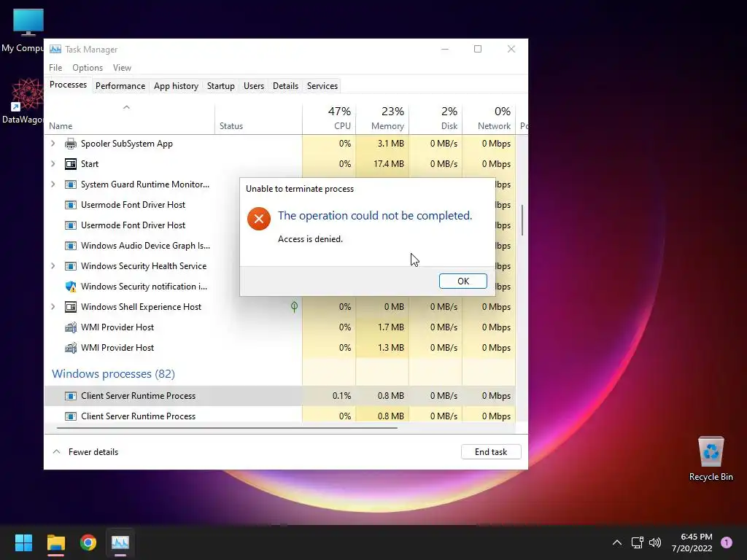Open the View menu
The image size is (747, 560).
(122, 68)
